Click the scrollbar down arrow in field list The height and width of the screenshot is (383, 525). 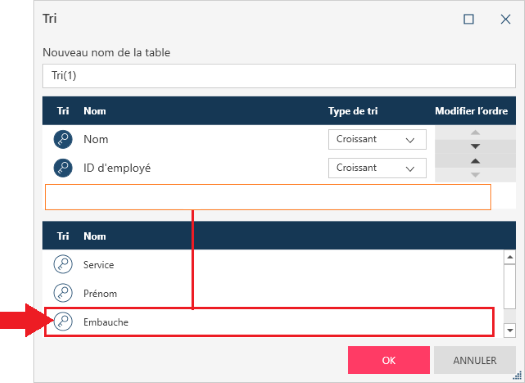510,330
